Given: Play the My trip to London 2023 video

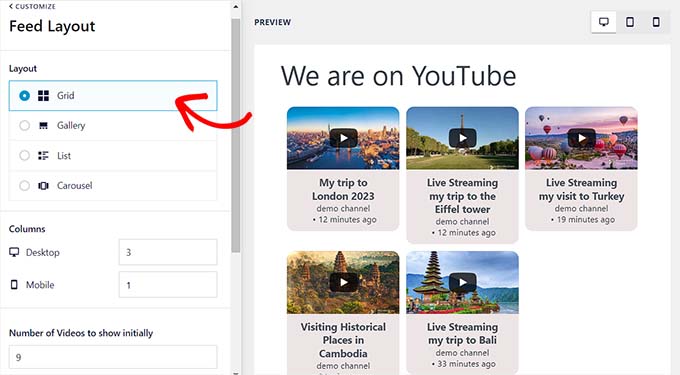Looking at the screenshot, I should tap(343, 138).
